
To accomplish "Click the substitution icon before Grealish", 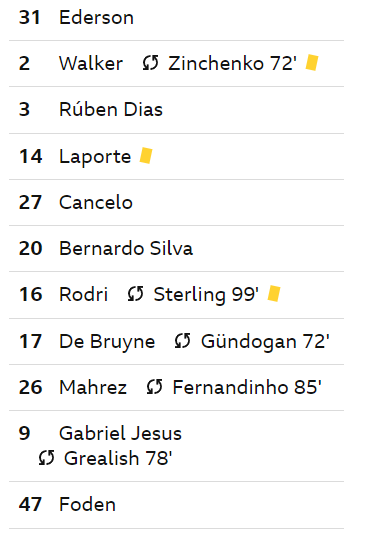I will [x=46, y=458].
